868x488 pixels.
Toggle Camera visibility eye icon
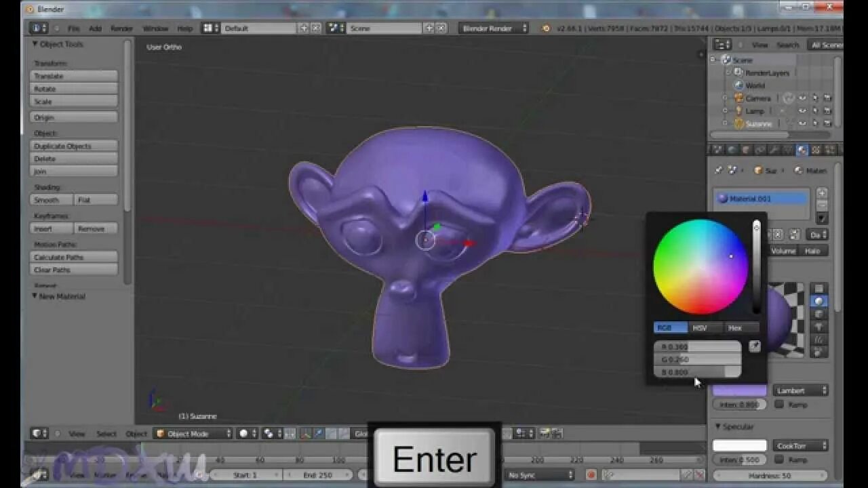click(802, 98)
